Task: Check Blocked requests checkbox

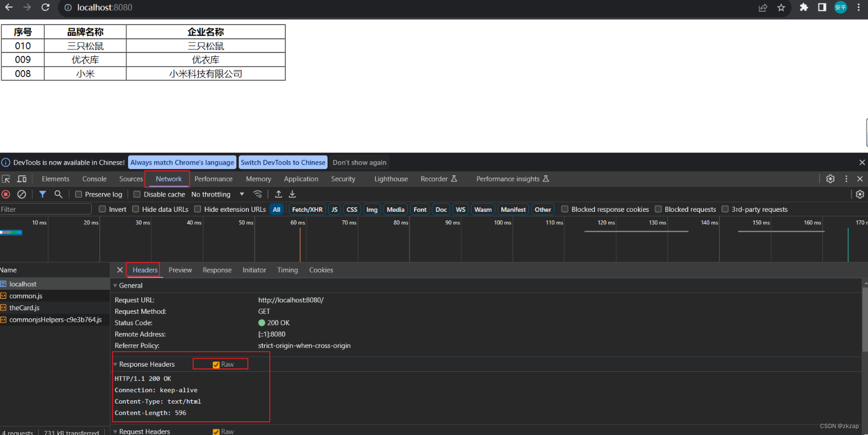Action: pyautogui.click(x=658, y=209)
